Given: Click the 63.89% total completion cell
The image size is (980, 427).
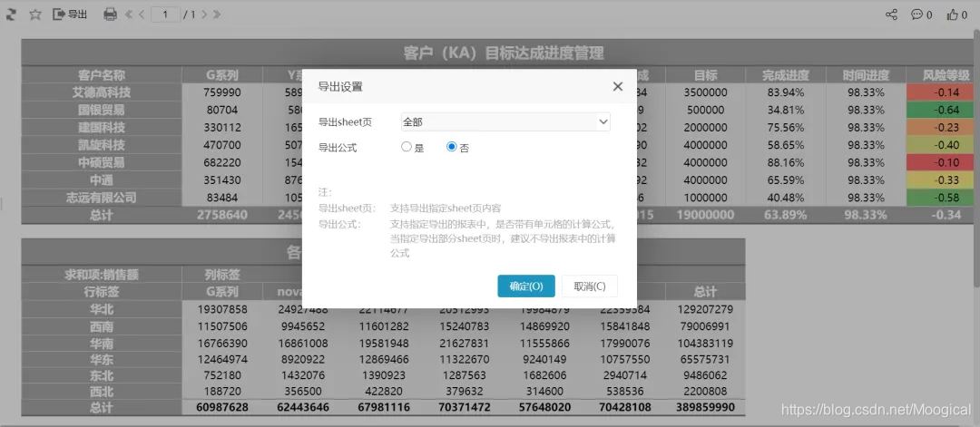Looking at the screenshot, I should click(785, 215).
